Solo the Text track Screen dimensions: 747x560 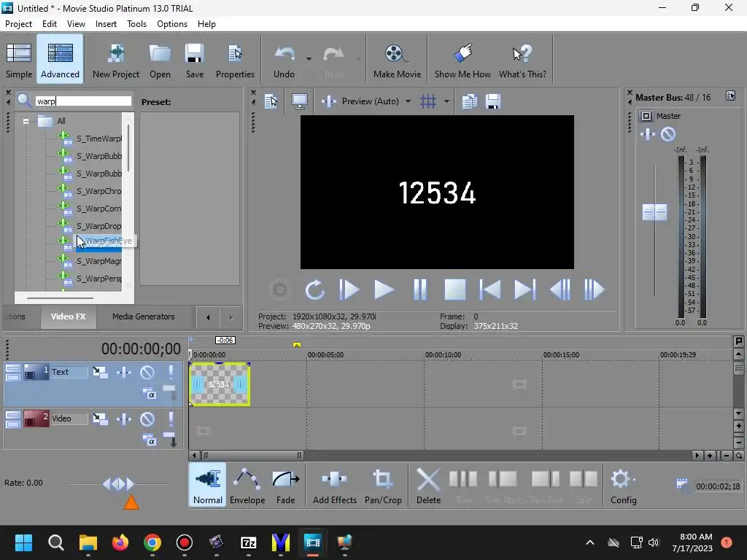(x=171, y=372)
